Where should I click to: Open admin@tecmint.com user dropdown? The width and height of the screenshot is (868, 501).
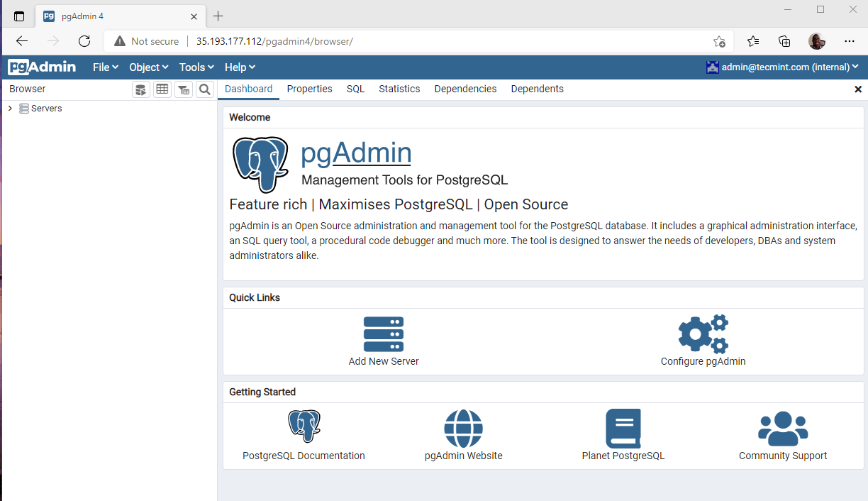pyautogui.click(x=782, y=67)
